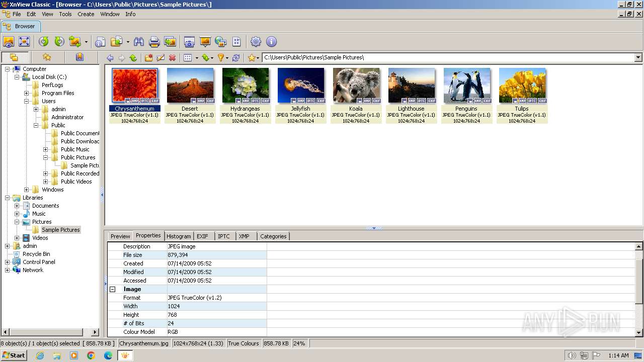Click the Print icon
The image size is (644, 362).
point(154,42)
